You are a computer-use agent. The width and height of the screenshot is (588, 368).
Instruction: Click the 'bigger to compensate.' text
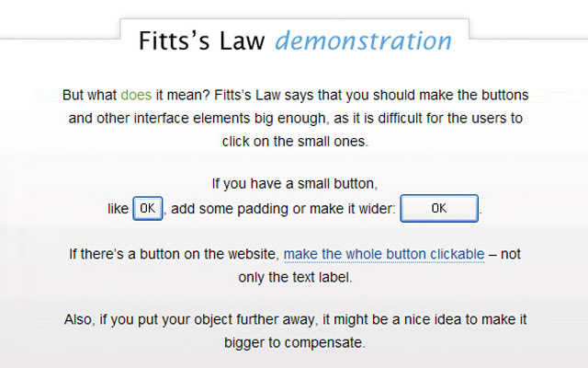294,344
